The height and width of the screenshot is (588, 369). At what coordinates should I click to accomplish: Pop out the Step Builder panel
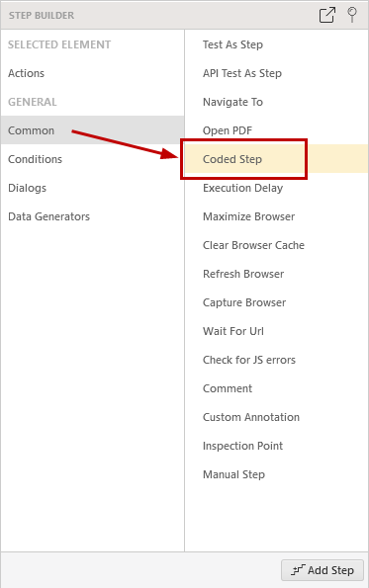tap(327, 15)
